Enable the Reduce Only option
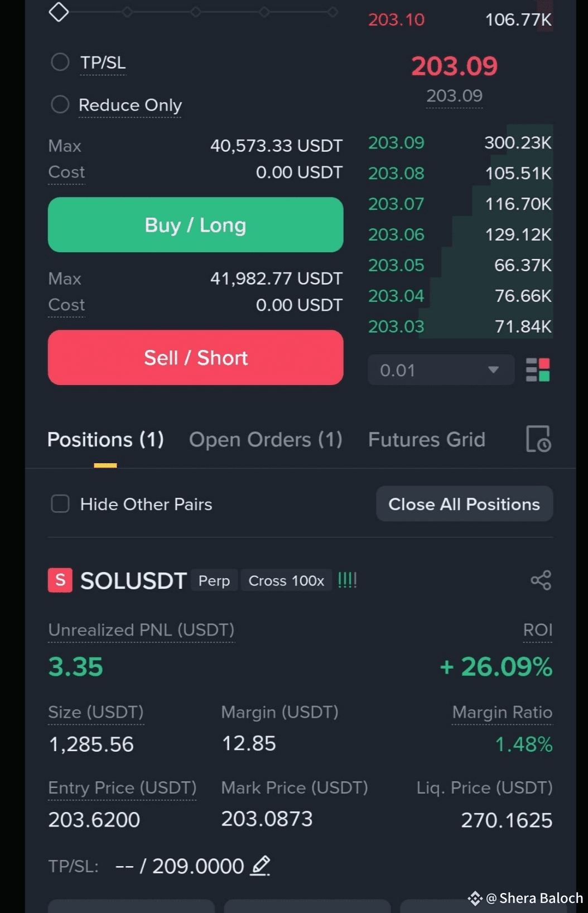This screenshot has width=588, height=913. click(60, 104)
